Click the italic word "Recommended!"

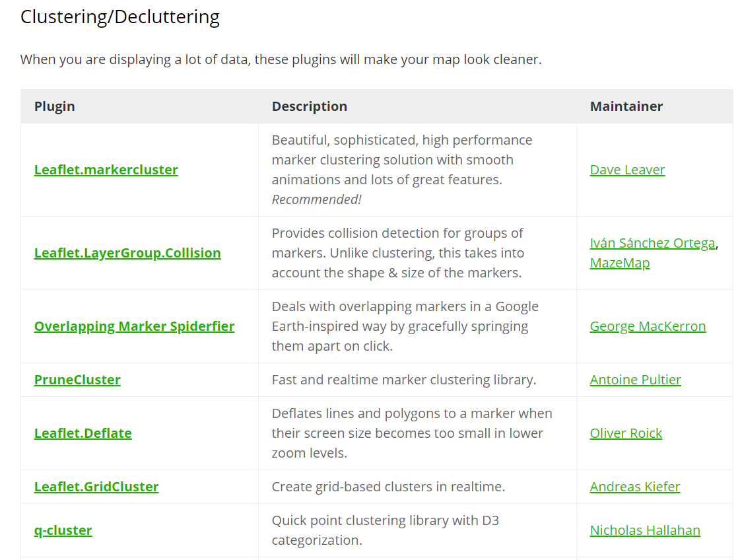pos(317,199)
